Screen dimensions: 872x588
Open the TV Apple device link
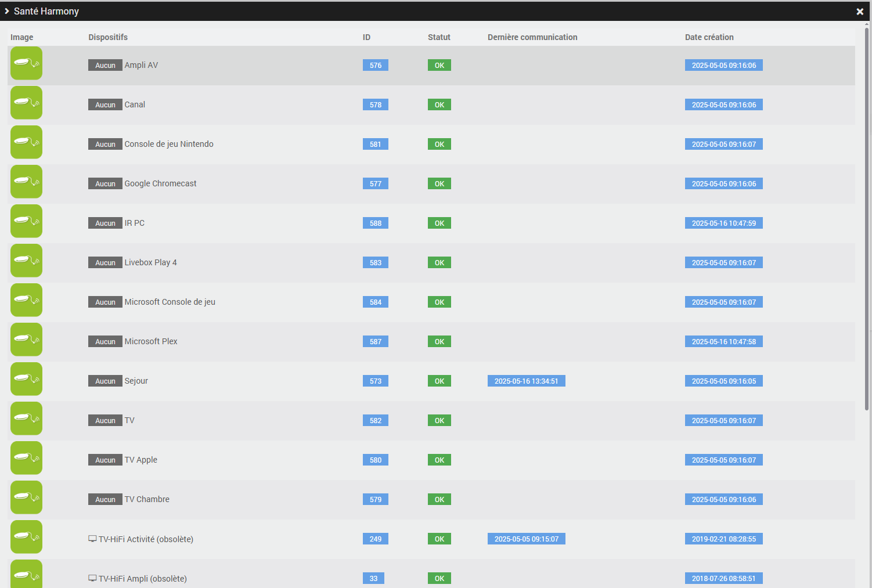140,460
